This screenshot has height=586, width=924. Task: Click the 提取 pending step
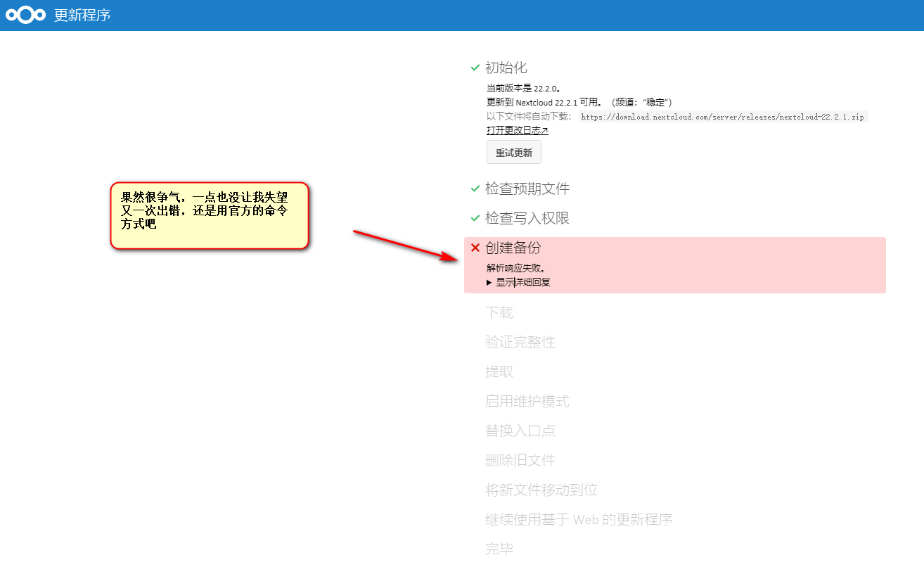click(x=499, y=372)
